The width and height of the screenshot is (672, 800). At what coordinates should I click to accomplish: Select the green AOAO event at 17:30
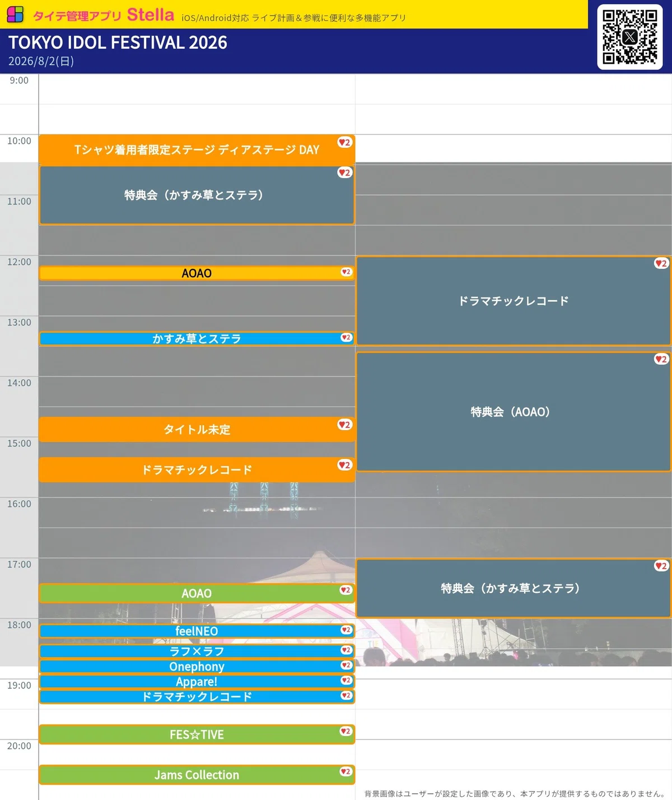(x=197, y=593)
